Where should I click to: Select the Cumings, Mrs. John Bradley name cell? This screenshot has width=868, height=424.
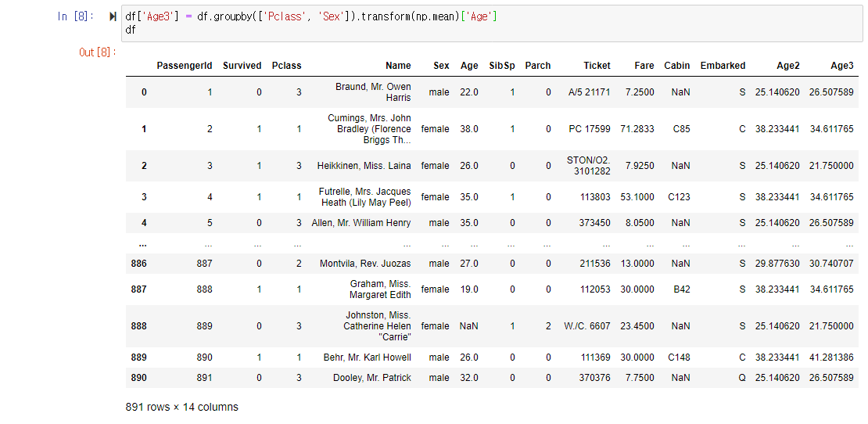[x=369, y=129]
